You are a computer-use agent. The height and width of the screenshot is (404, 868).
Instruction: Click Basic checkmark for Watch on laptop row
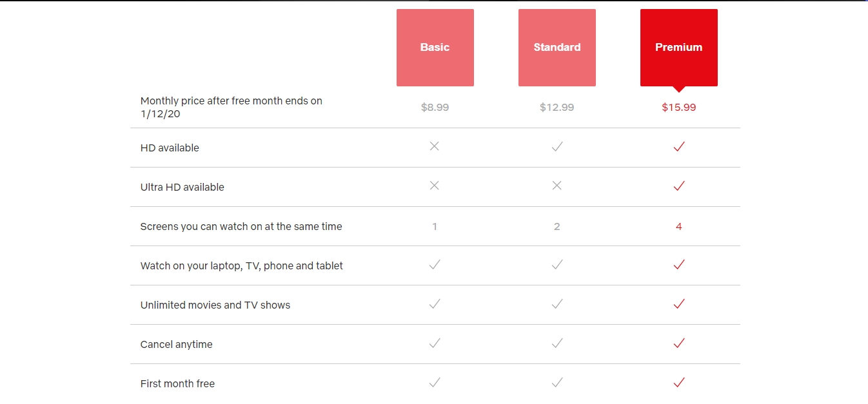pyautogui.click(x=435, y=265)
